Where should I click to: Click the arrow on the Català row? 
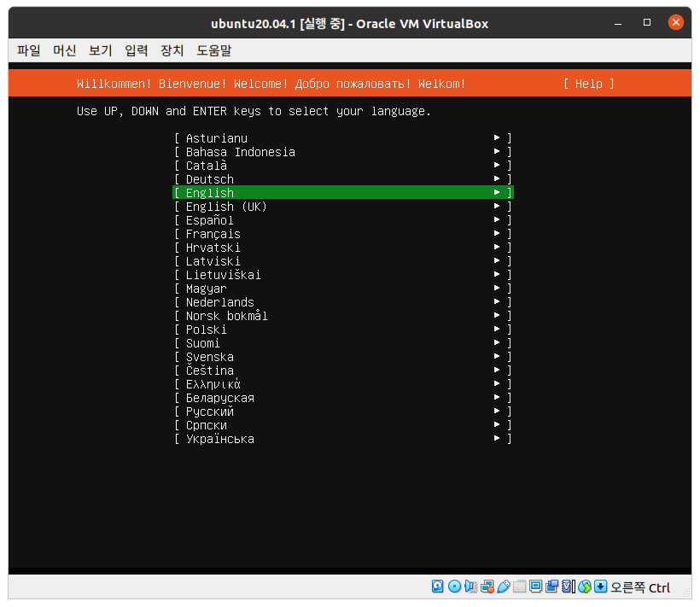[x=497, y=165]
